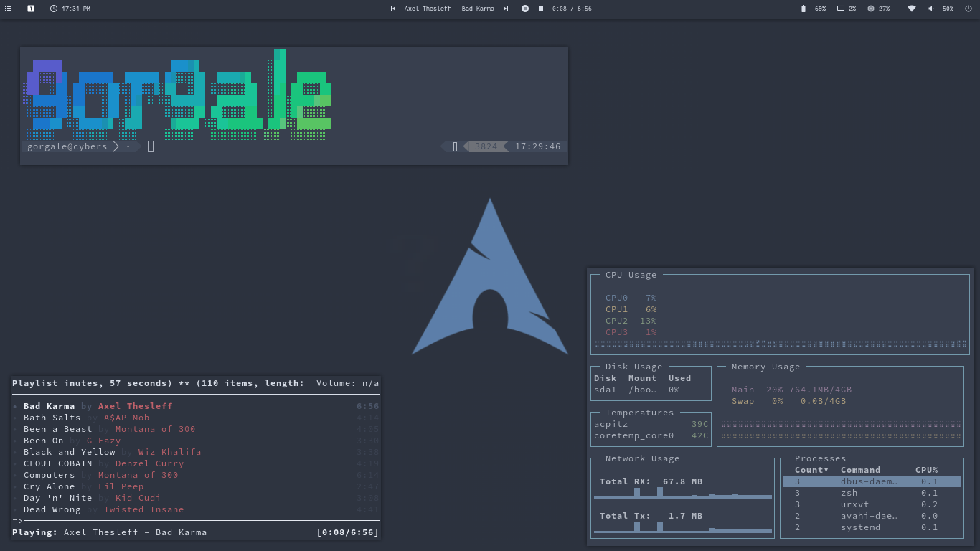
Task: Click the Network Usage panel title
Action: click(x=642, y=458)
